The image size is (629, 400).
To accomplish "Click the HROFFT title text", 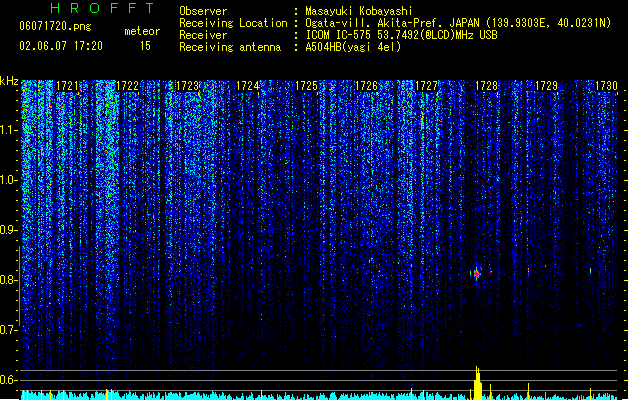I will click(x=103, y=8).
